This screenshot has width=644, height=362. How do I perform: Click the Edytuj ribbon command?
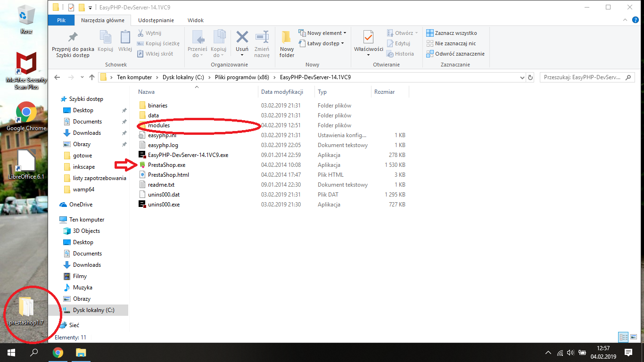[398, 43]
